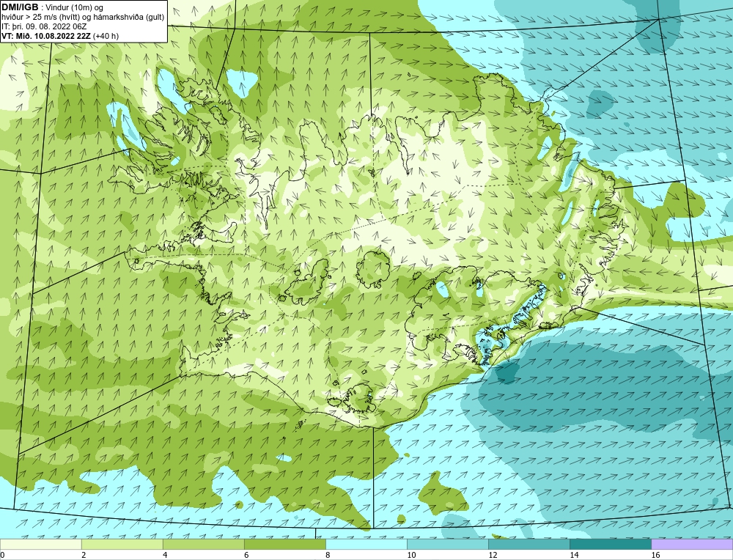Viewport: 733px width, 560px height.
Task: Click the legend value label '16'
Action: (x=655, y=555)
